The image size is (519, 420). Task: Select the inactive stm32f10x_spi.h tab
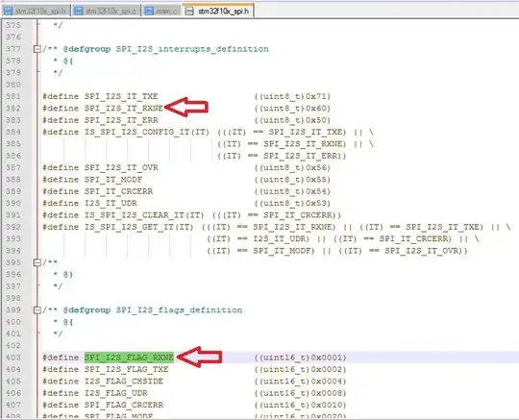(36, 11)
